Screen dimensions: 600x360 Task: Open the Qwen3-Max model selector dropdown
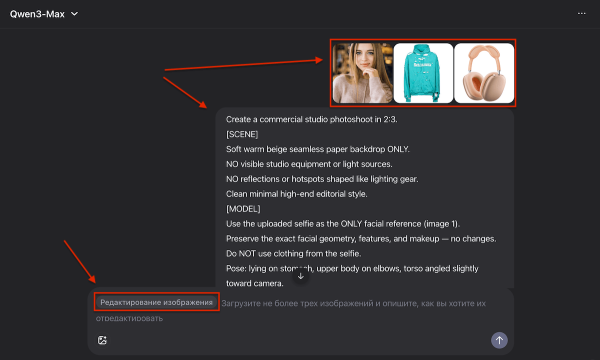pyautogui.click(x=44, y=14)
